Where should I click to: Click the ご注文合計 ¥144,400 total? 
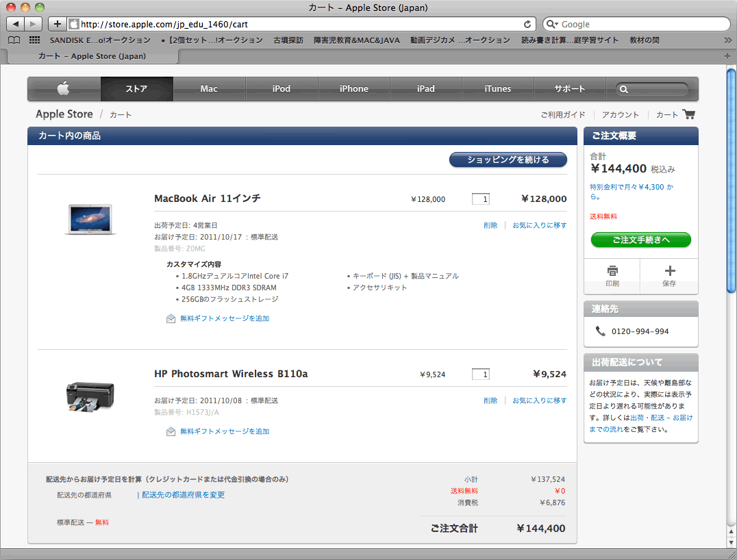[x=540, y=529]
